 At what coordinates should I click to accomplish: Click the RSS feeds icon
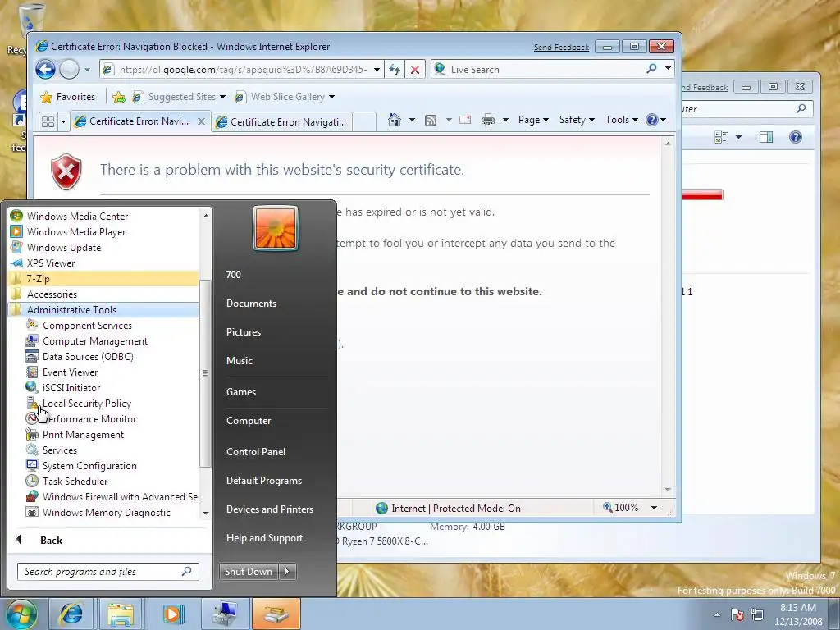click(x=431, y=121)
